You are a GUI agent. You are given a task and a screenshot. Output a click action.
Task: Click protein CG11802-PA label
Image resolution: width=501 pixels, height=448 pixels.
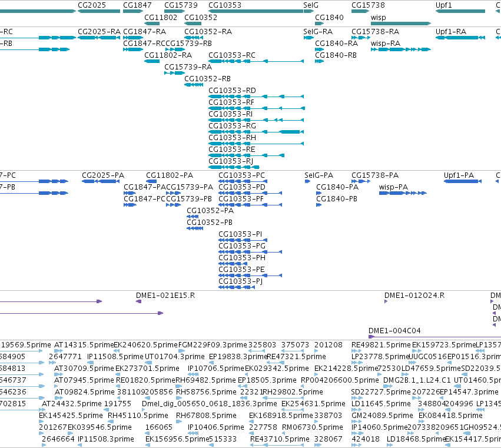tap(170, 175)
